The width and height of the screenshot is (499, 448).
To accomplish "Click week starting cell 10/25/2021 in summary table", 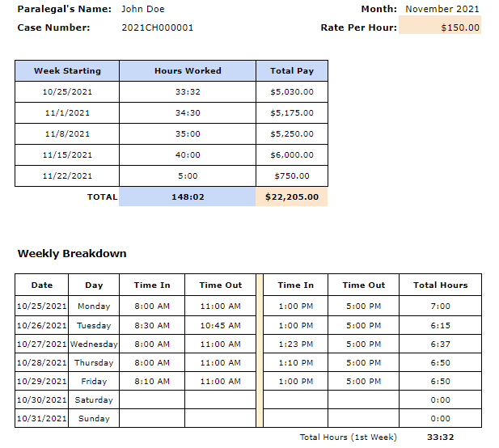I will click(x=67, y=92).
